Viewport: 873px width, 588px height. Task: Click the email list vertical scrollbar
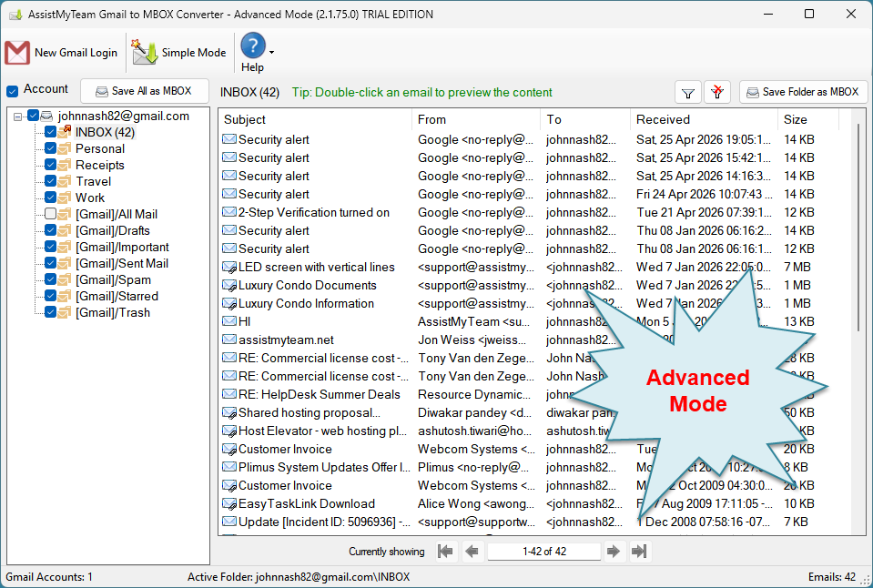(860, 228)
